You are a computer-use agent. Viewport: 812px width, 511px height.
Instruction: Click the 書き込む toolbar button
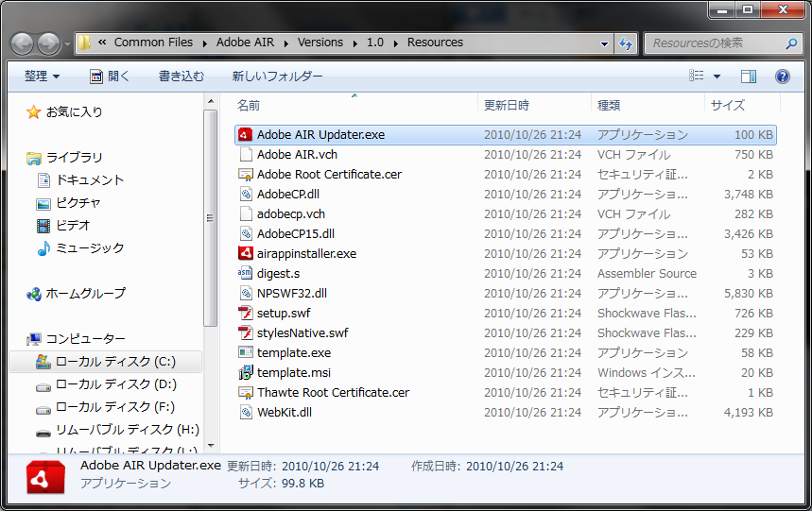[x=181, y=77]
